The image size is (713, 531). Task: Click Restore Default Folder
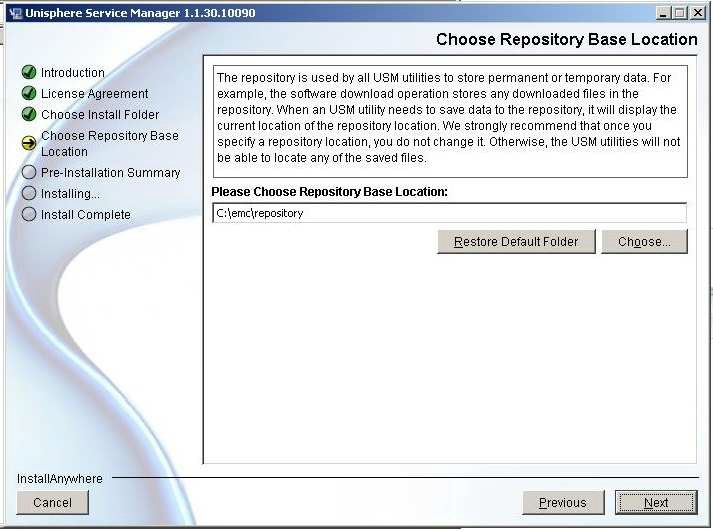[x=516, y=241]
